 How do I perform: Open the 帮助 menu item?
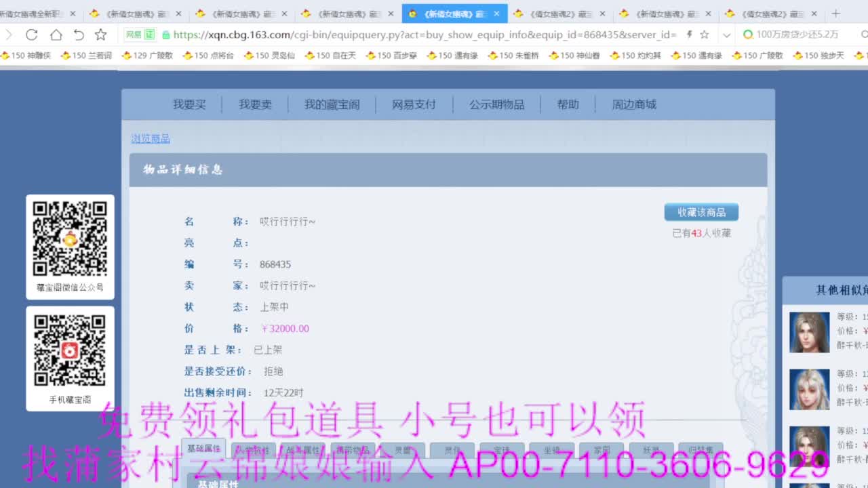click(567, 104)
